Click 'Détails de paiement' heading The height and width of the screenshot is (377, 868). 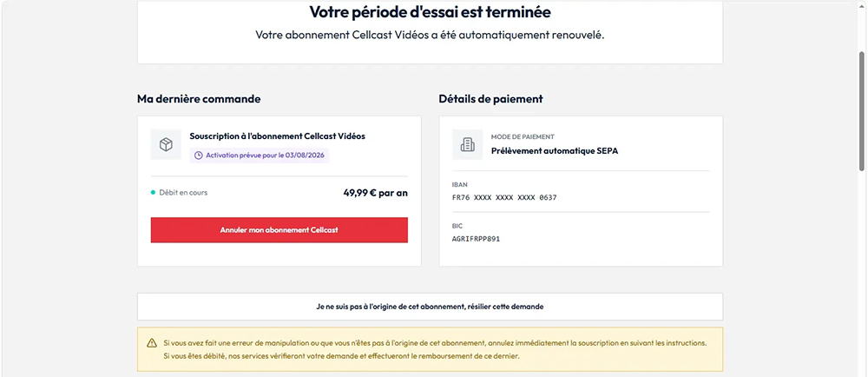(491, 99)
